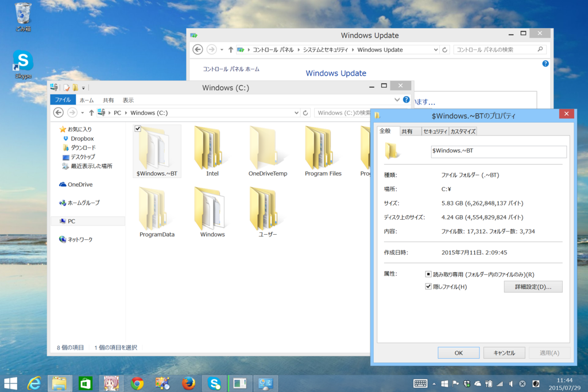Select ダウンロード in navigation pane

pos(83,148)
